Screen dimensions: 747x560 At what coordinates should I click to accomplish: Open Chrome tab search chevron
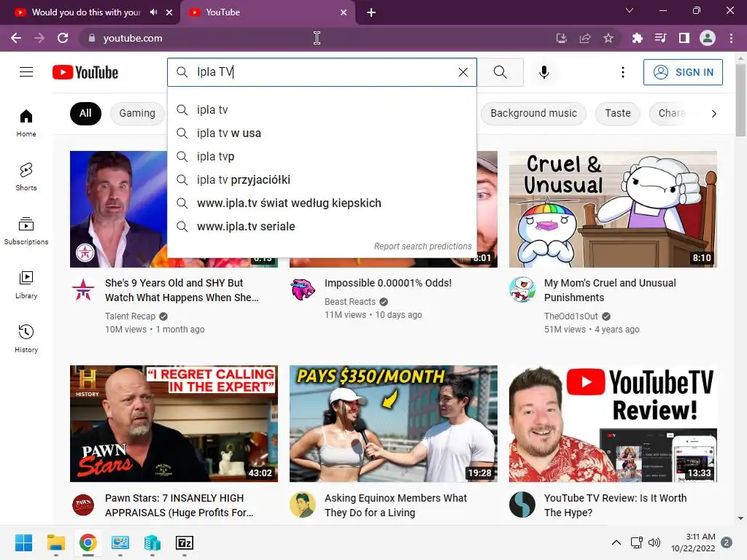[630, 10]
